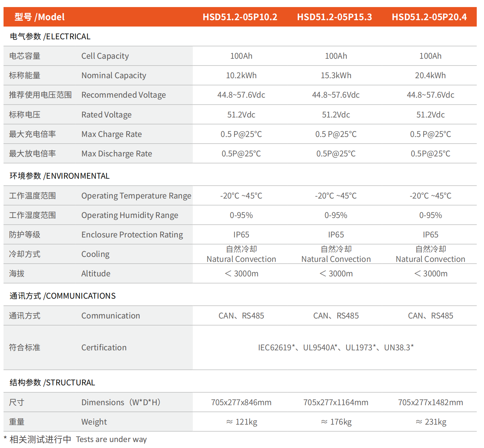Click the ≈ 176kg weight value

coord(336,422)
